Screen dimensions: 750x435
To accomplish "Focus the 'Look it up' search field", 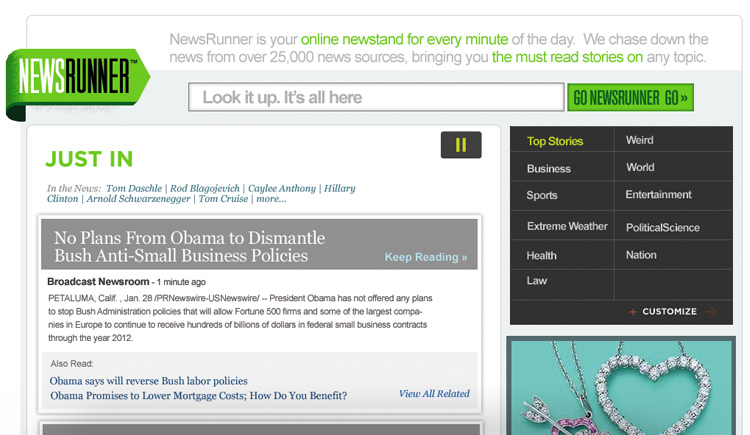I will [376, 97].
